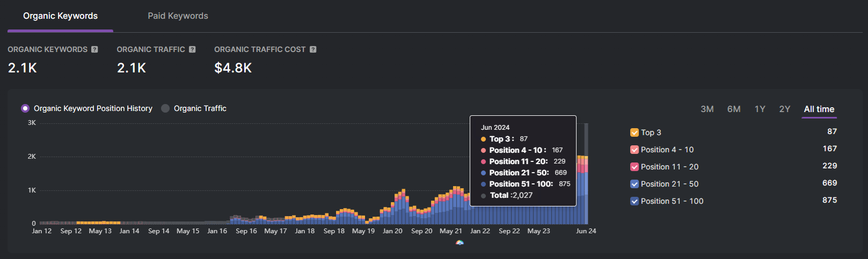Viewport: 868px width, 259px height.
Task: Open the Organic Traffic help icon
Action: pyautogui.click(x=192, y=49)
